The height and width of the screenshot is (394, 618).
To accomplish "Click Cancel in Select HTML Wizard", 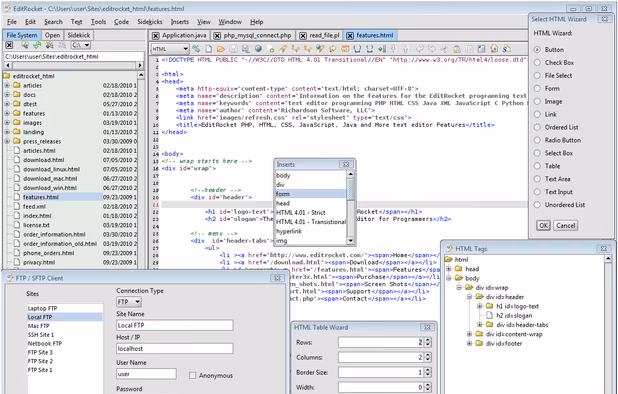I will click(566, 226).
